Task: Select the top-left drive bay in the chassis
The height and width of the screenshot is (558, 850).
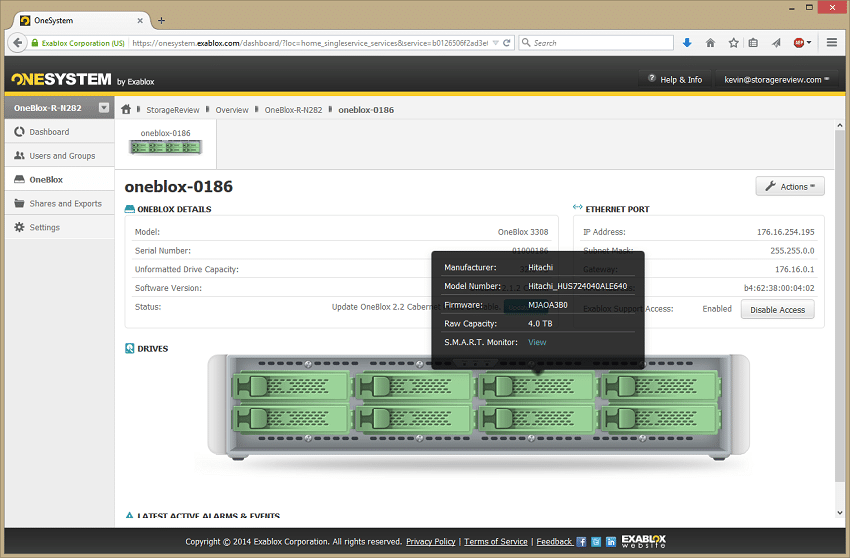Action: 290,386
